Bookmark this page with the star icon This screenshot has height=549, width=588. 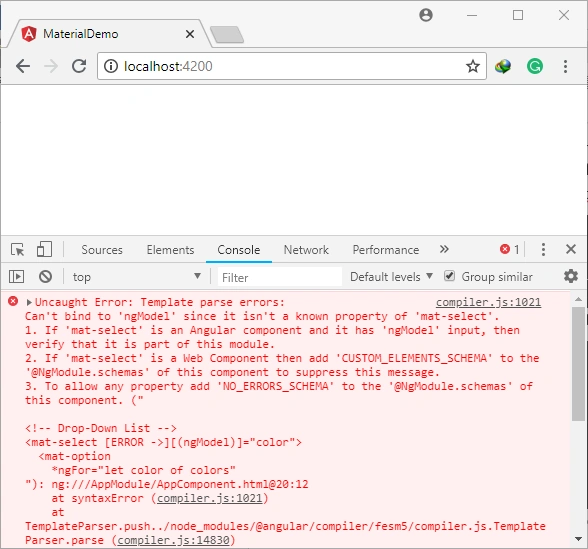(x=473, y=66)
